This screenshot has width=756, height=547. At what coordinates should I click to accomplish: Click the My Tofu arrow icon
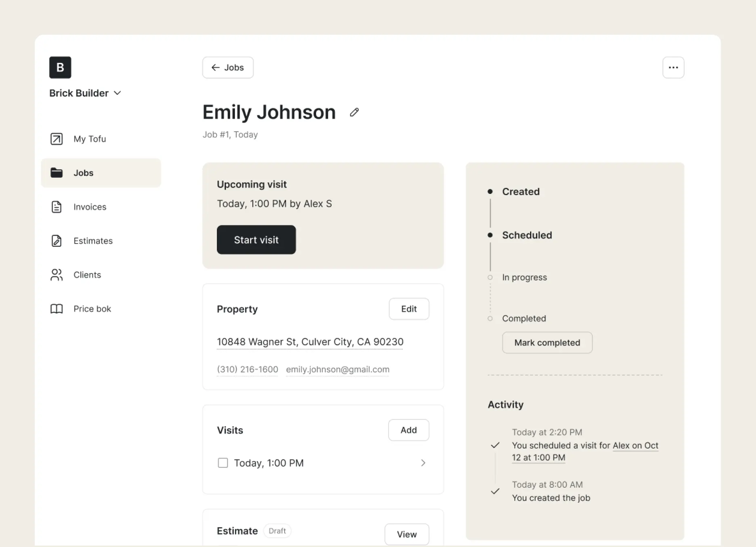pos(56,139)
